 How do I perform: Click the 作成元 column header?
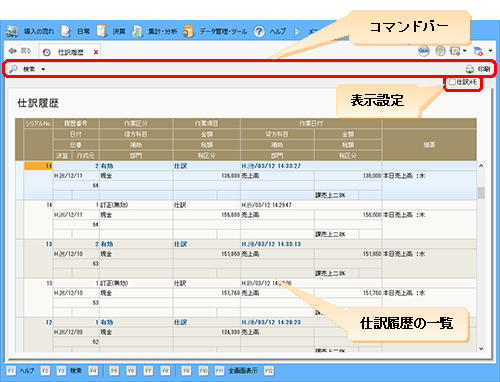coord(86,156)
